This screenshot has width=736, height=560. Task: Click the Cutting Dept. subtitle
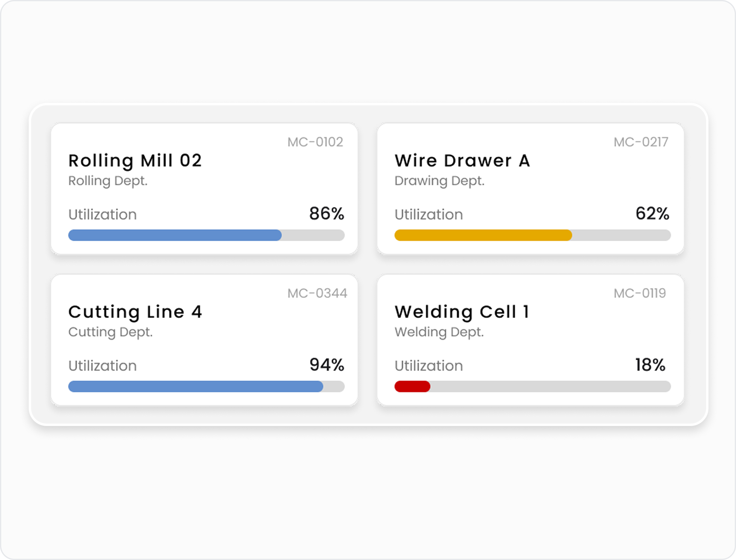tap(110, 332)
